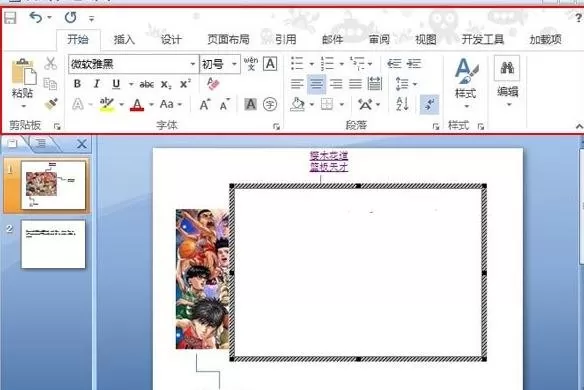Open the 引用 tab
This screenshot has width=584, height=390.
point(286,39)
